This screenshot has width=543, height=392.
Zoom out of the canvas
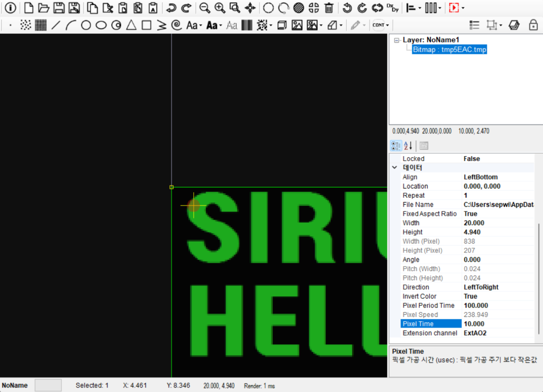tap(205, 8)
